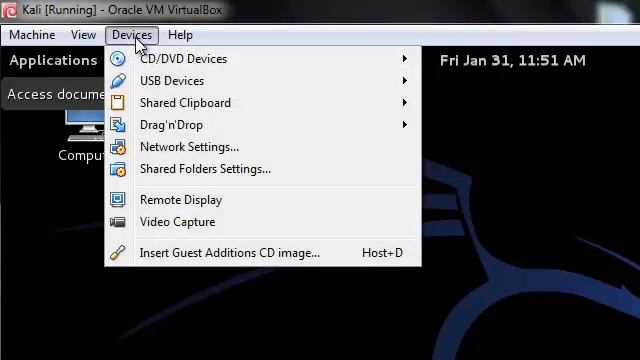Click the Computer desktop icon in Kali

tap(85, 126)
